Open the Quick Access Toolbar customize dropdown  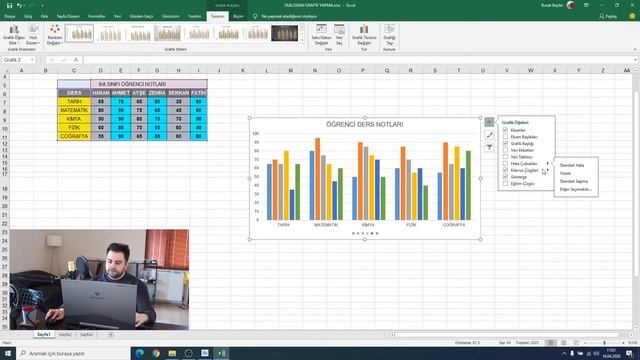pyautogui.click(x=42, y=6)
